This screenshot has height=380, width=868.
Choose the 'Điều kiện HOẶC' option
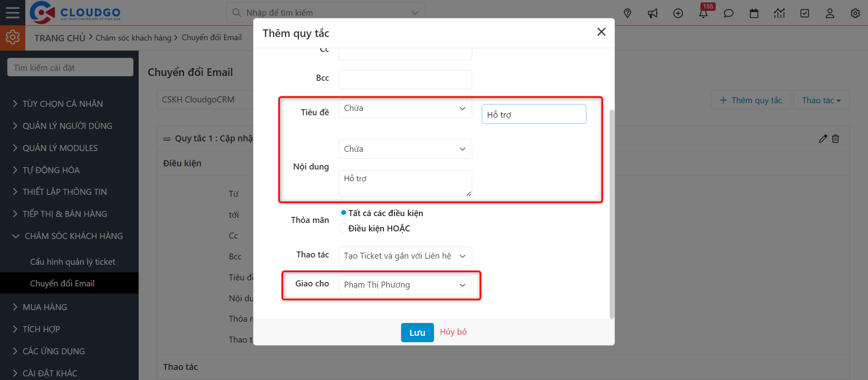pyautogui.click(x=343, y=227)
